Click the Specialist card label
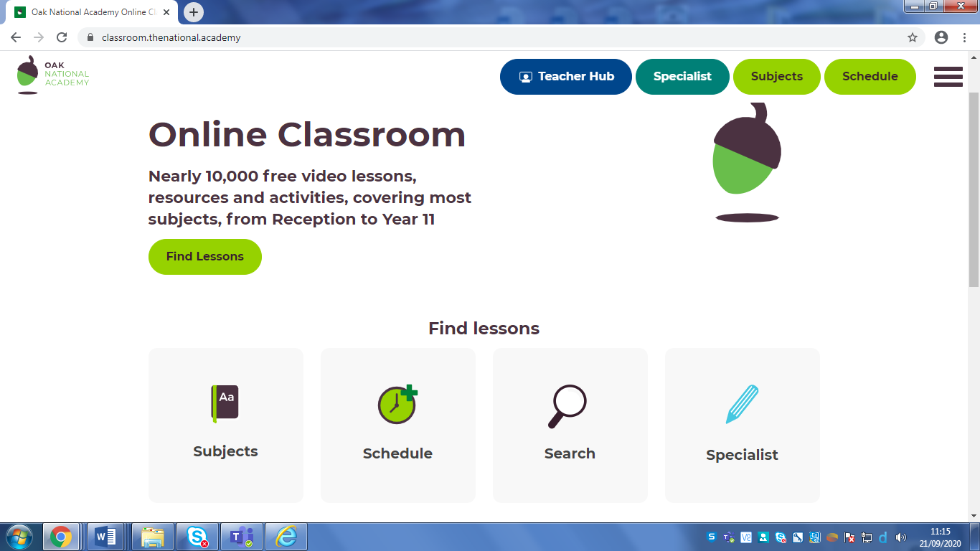Screen dimensions: 980x551 click(x=742, y=455)
